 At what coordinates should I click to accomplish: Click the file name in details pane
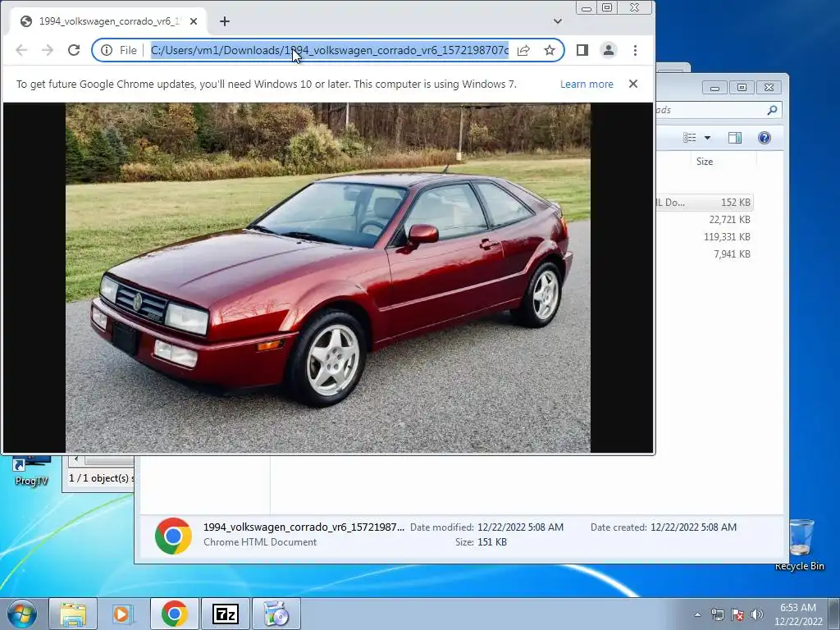[304, 527]
